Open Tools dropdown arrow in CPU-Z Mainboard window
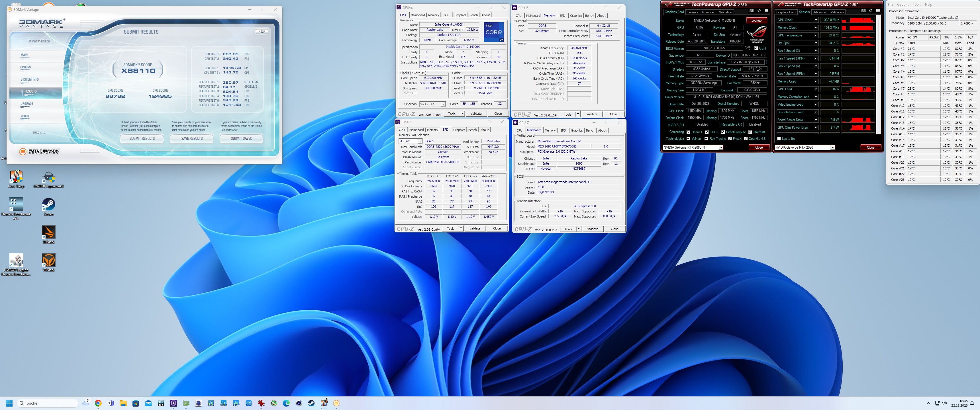The height and width of the screenshot is (410, 980). tap(579, 229)
